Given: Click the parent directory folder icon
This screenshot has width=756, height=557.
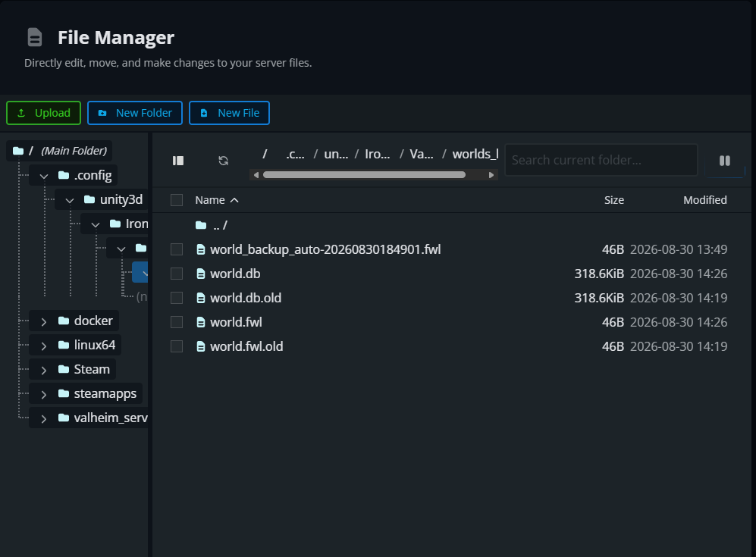Looking at the screenshot, I should 201,225.
